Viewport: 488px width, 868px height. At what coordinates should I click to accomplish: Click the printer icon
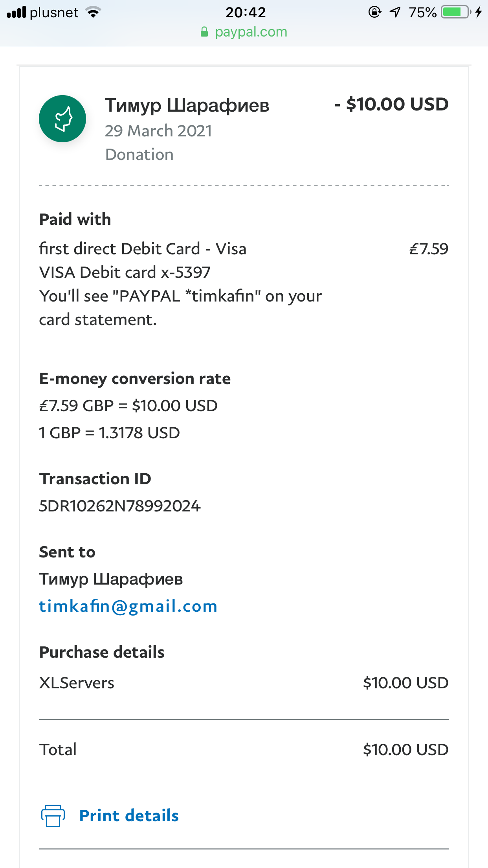[53, 816]
